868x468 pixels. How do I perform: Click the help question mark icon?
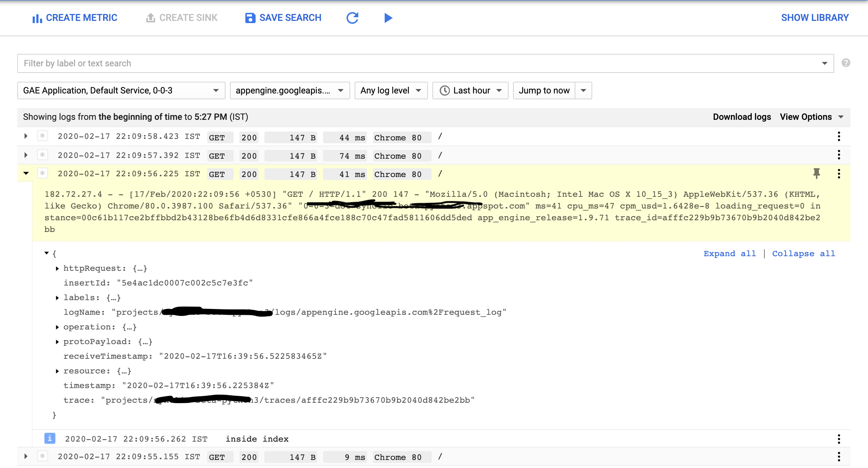pyautogui.click(x=846, y=63)
